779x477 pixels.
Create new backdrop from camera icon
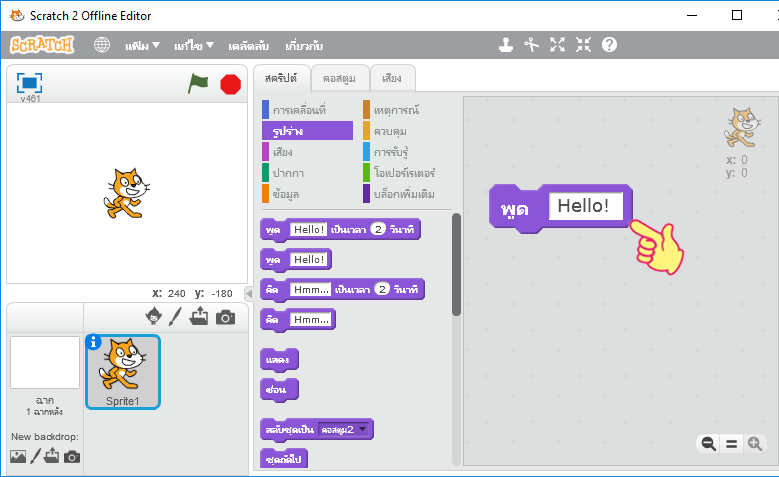click(x=72, y=457)
